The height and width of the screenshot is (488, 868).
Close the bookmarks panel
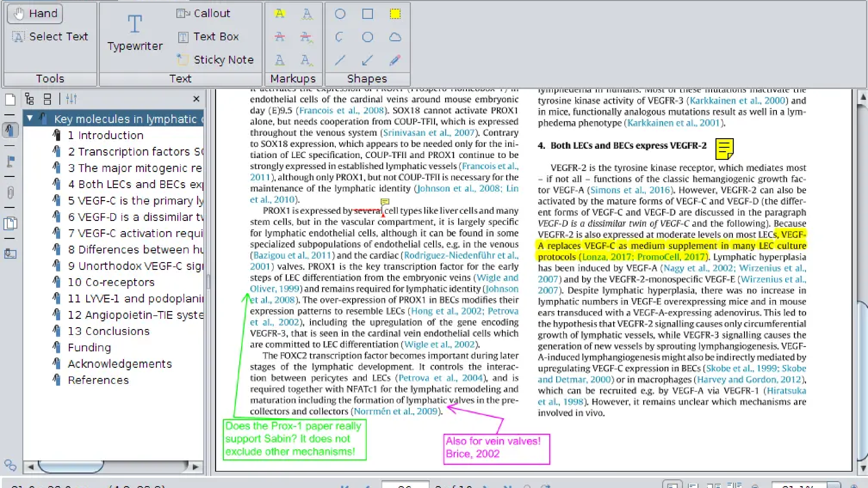point(197,99)
